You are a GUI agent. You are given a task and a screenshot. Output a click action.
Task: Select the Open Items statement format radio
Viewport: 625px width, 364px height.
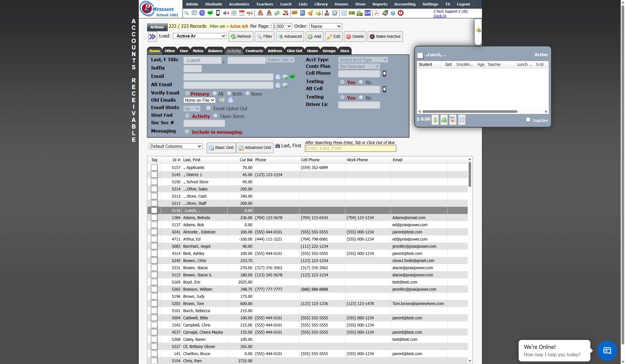[215, 116]
